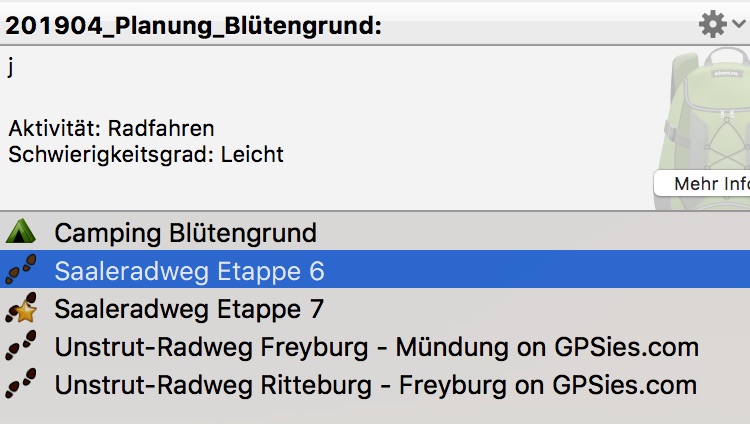The width and height of the screenshot is (750, 424).
Task: Click the footprints icon of Saaleradweg Etappe 6
Action: pyautogui.click(x=21, y=269)
